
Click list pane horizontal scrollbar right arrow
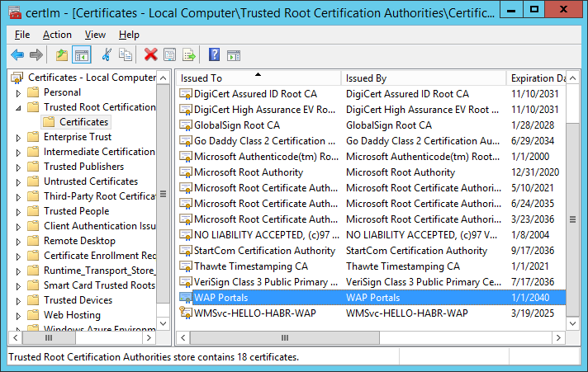tap(558, 337)
